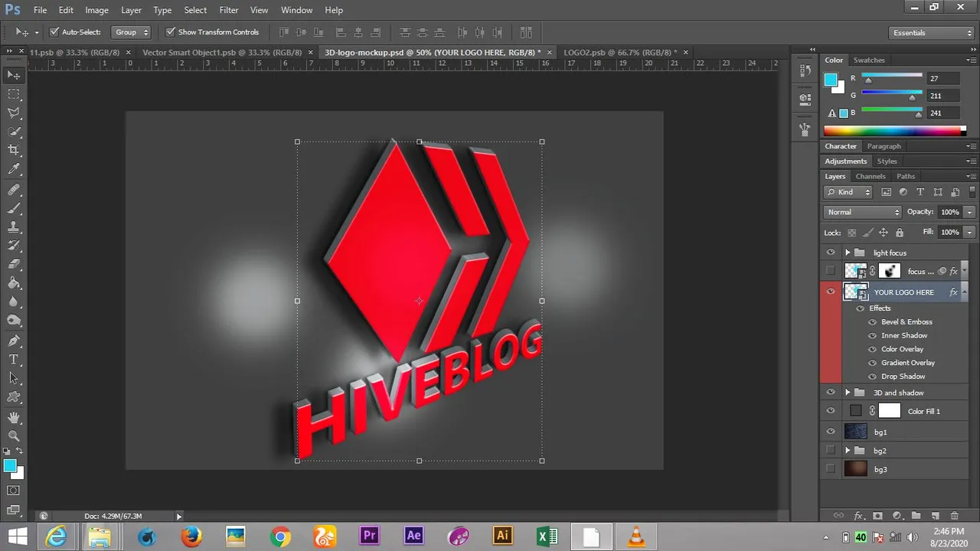
Task: Open the Layer menu
Action: (x=131, y=10)
